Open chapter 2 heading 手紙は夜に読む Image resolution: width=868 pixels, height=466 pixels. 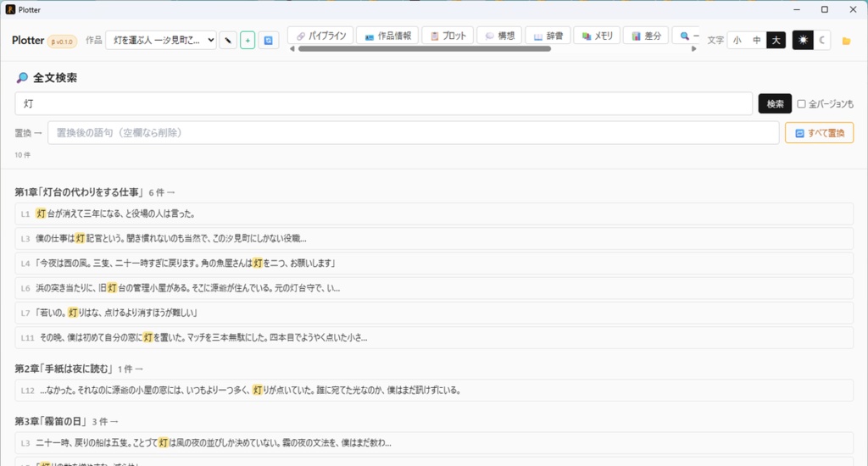point(64,369)
